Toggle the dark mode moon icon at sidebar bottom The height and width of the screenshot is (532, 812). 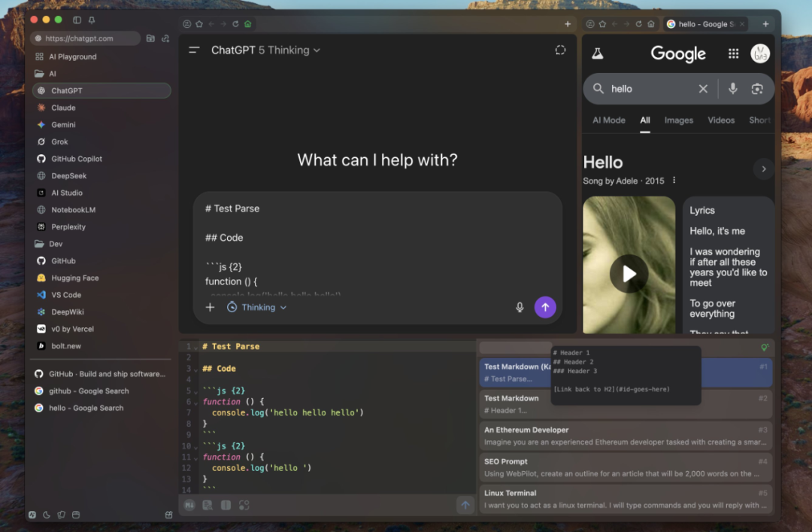(47, 515)
